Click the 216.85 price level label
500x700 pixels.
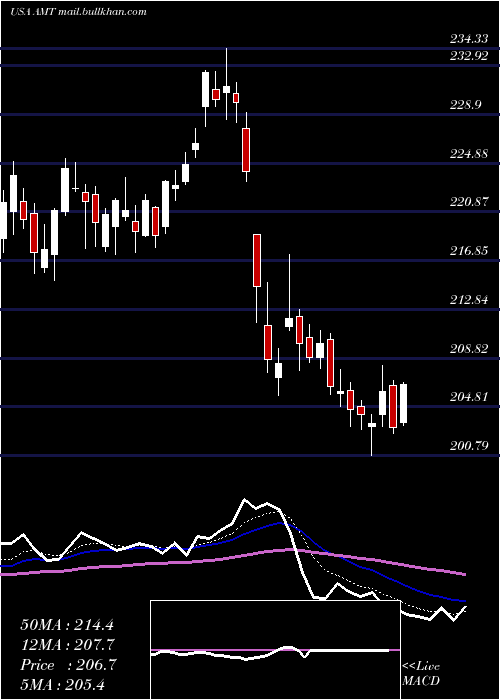pos(469,251)
